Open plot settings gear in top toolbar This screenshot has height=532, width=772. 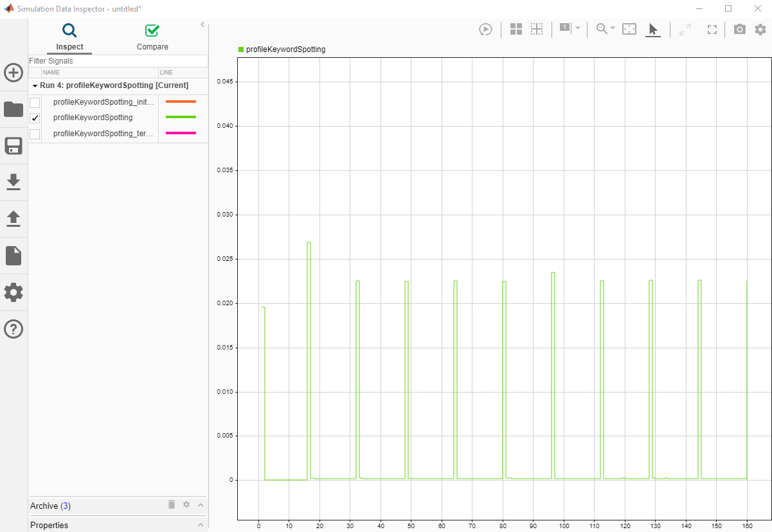[760, 30]
